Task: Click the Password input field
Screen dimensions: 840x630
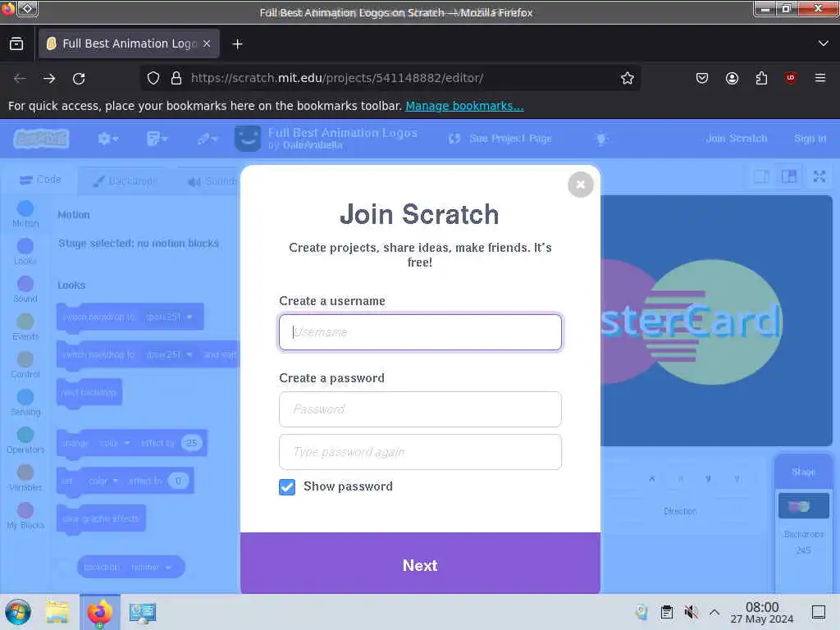Action: tap(420, 409)
